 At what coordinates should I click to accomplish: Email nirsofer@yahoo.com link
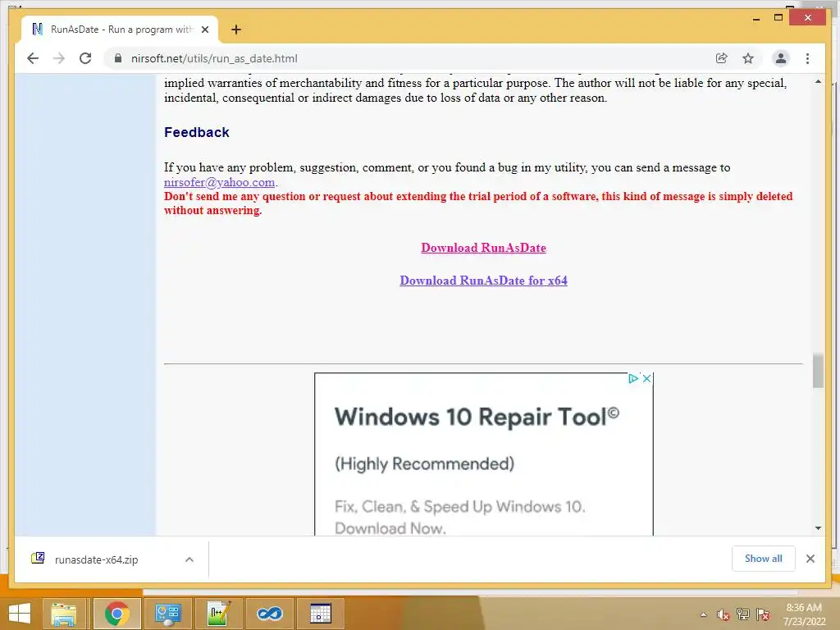(219, 182)
